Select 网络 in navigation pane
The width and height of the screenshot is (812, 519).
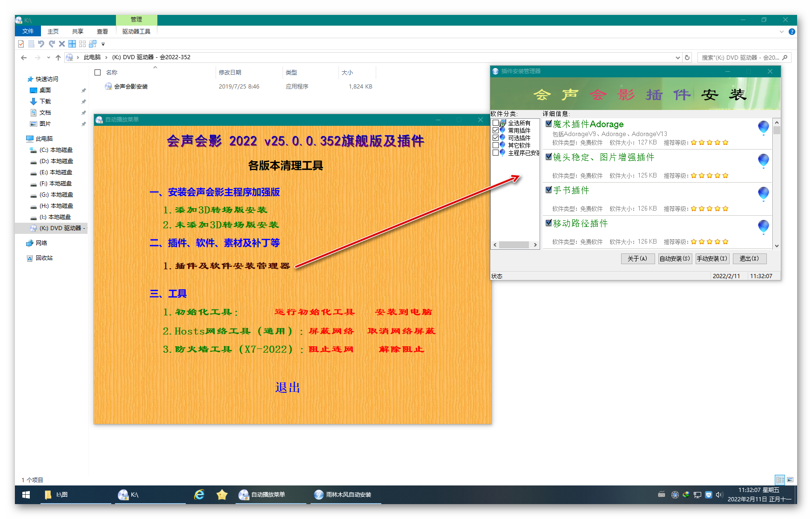tap(41, 243)
